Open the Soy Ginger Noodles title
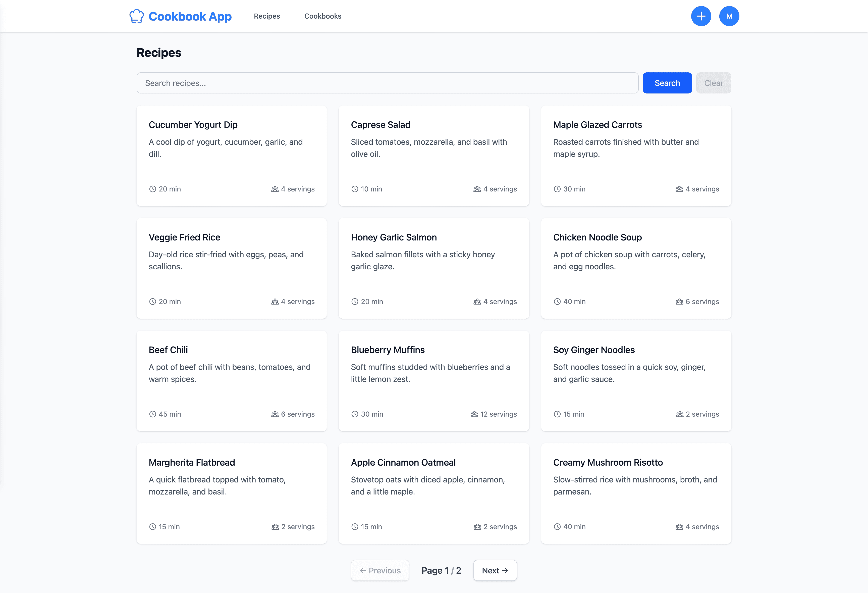 pos(594,350)
